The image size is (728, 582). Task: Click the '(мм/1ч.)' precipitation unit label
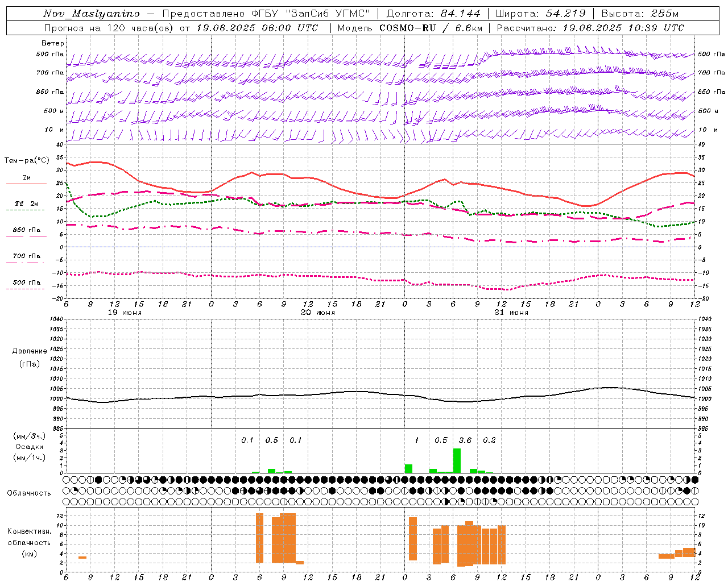30,458
